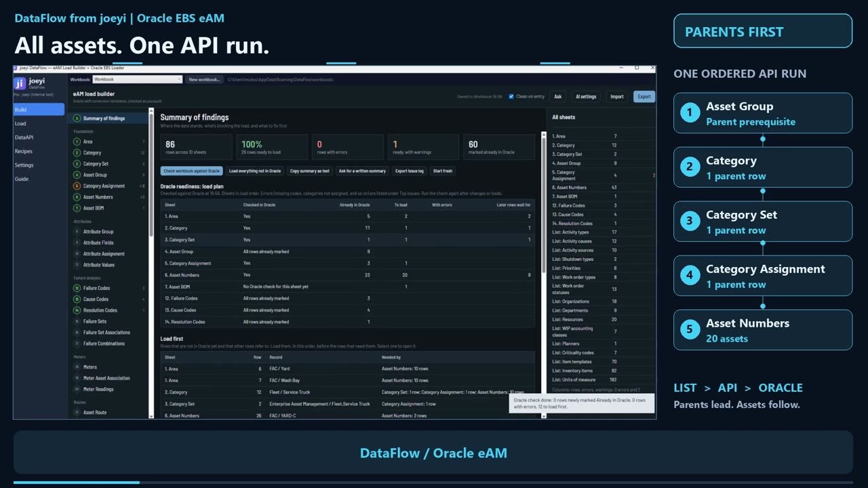Viewport: 868px width, 488px height.
Task: Click Check workbook against Oracle
Action: 191,171
